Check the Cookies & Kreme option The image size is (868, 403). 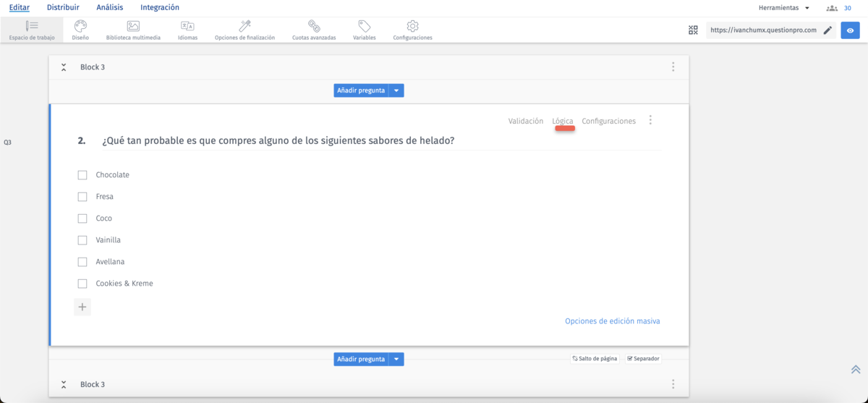[82, 284]
